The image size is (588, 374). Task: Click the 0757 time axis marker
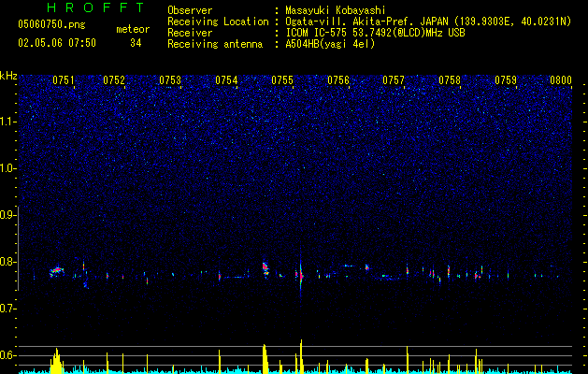(x=394, y=80)
